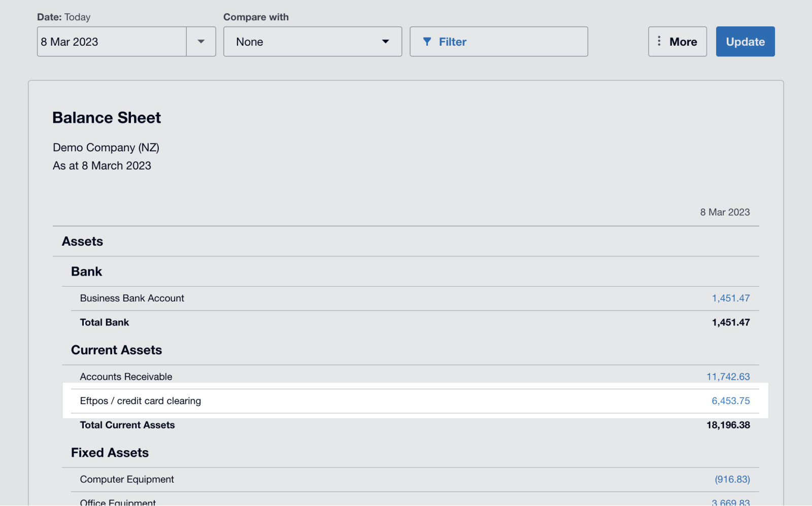Viewport: 812px width, 506px height.
Task: Click the date picker calendar dropdown arrow
Action: [x=201, y=42]
